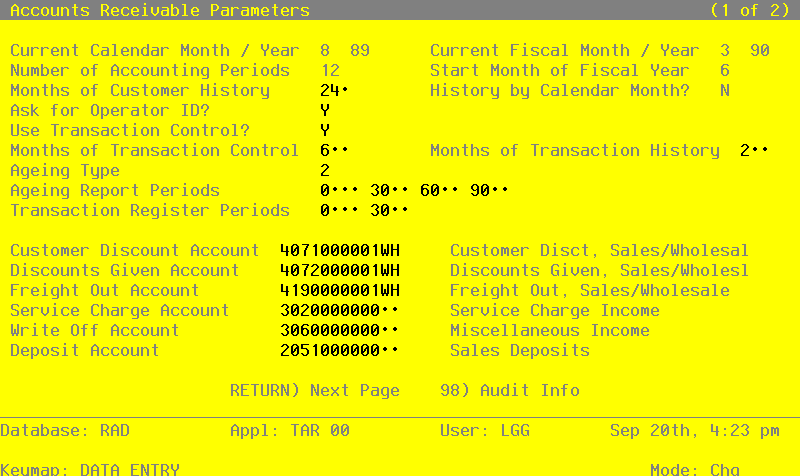
Task: Click the Current Fiscal Year value 90
Action: point(760,50)
